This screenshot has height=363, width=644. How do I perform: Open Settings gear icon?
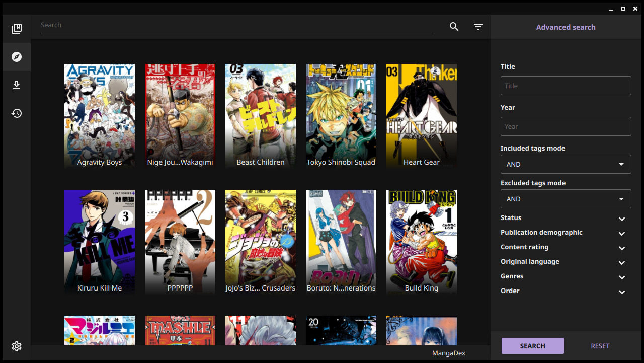(17, 346)
